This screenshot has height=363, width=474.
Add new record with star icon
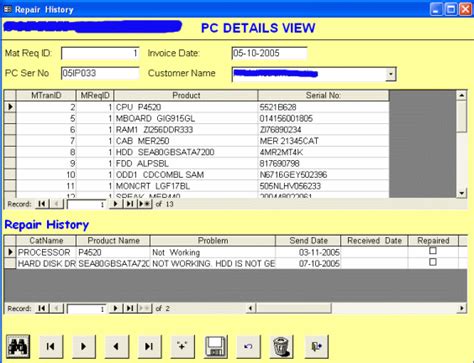pos(182,347)
